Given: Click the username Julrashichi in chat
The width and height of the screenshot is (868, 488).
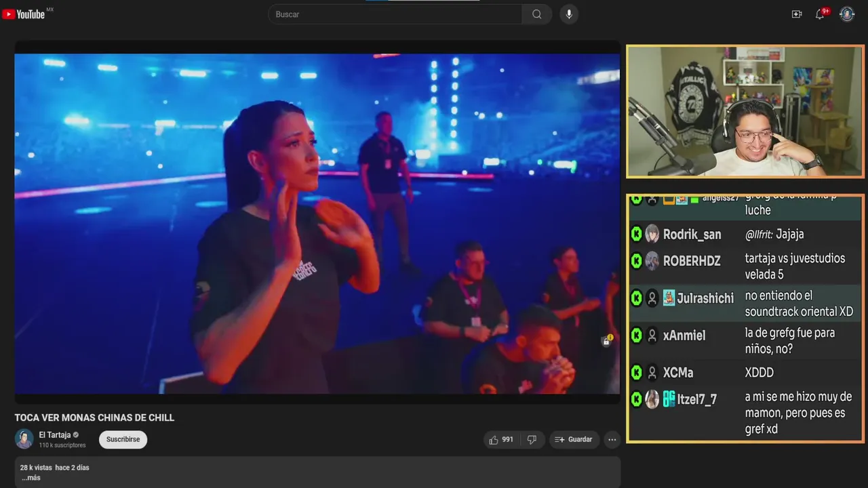Looking at the screenshot, I should click(705, 298).
